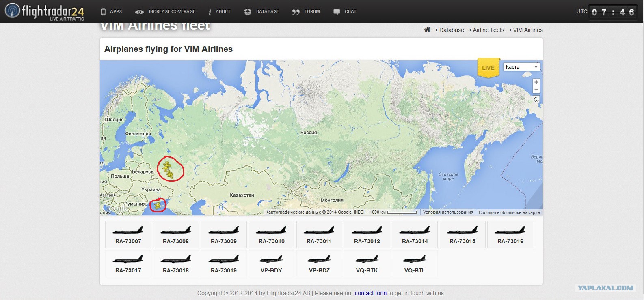This screenshot has height=300, width=644.
Task: Click the yellow plane icon near Crimea
Action: 158,206
